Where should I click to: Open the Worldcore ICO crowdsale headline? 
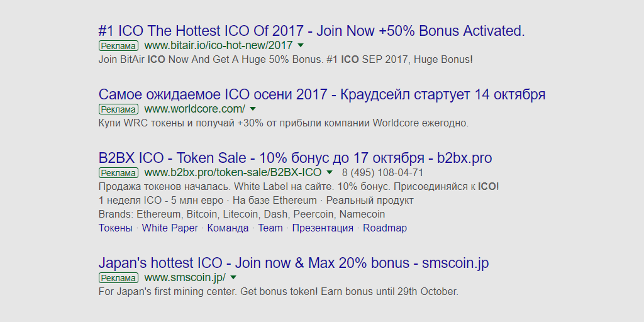(321, 94)
